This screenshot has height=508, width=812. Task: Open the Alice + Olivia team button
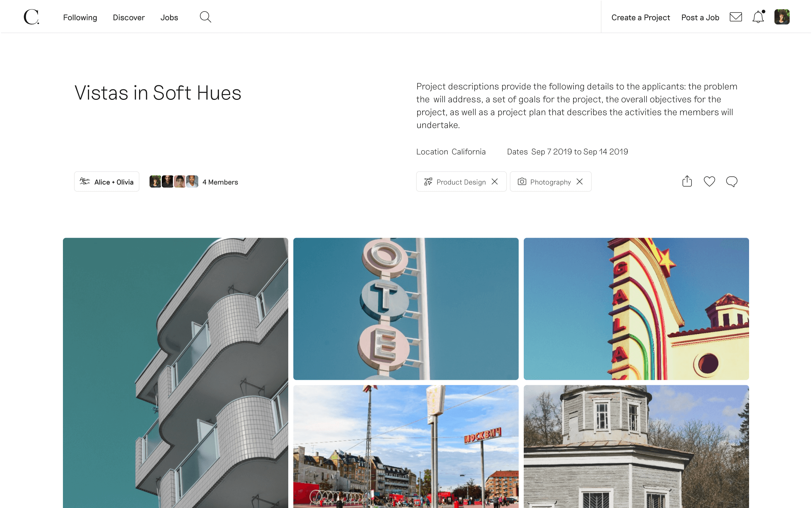107,182
